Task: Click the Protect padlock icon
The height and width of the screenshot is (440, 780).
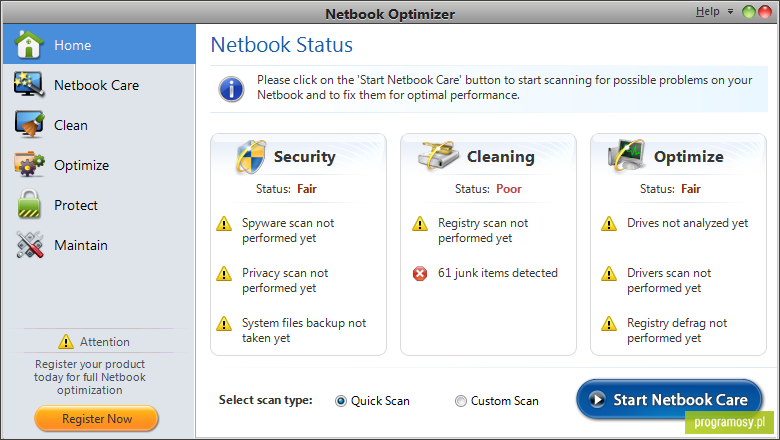Action: point(29,204)
